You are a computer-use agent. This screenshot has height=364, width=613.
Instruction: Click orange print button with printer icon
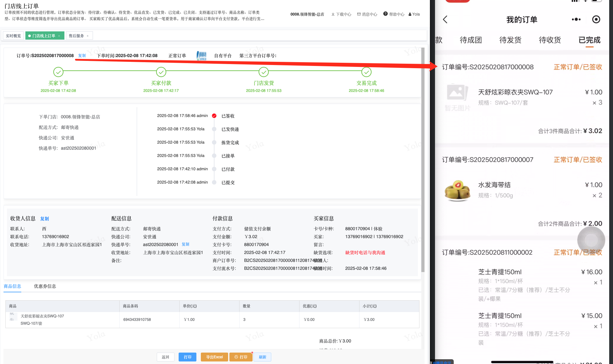pyautogui.click(x=241, y=357)
